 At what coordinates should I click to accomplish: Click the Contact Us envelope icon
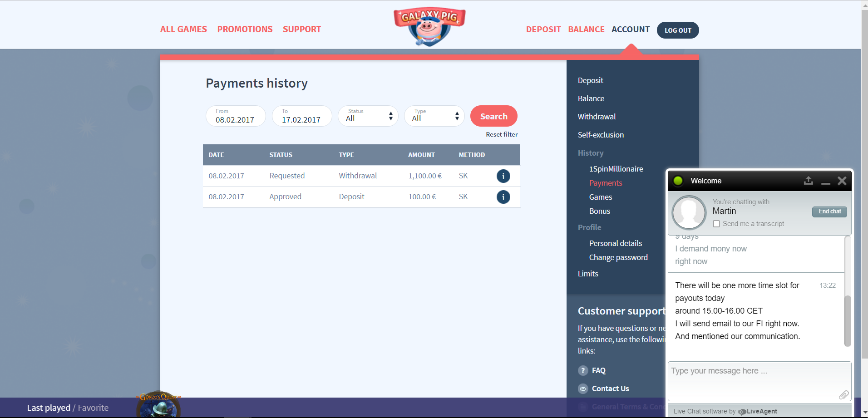583,388
